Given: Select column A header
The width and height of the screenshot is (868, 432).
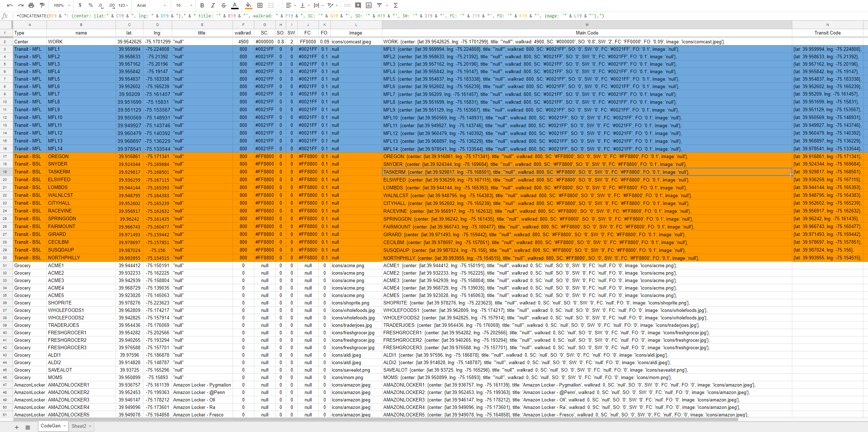Looking at the screenshot, I should 30,25.
